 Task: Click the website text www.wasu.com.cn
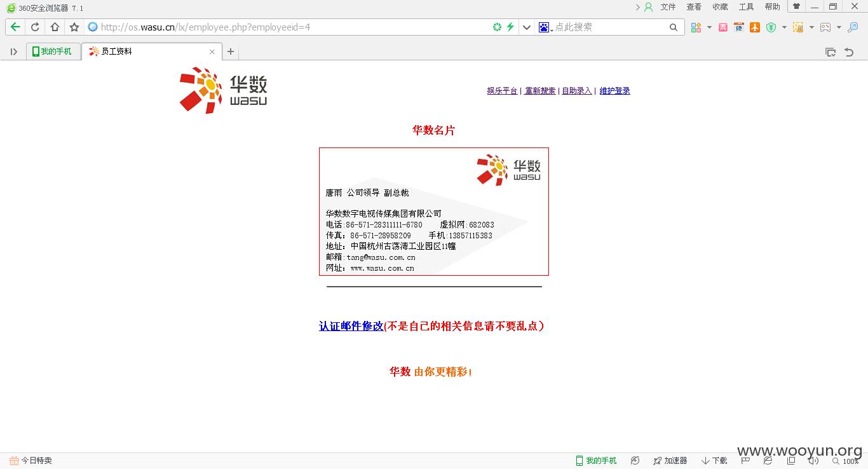click(x=382, y=268)
